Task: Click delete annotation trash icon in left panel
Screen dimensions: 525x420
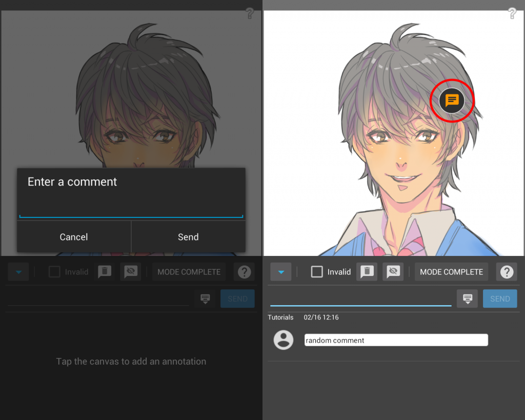Action: point(105,272)
